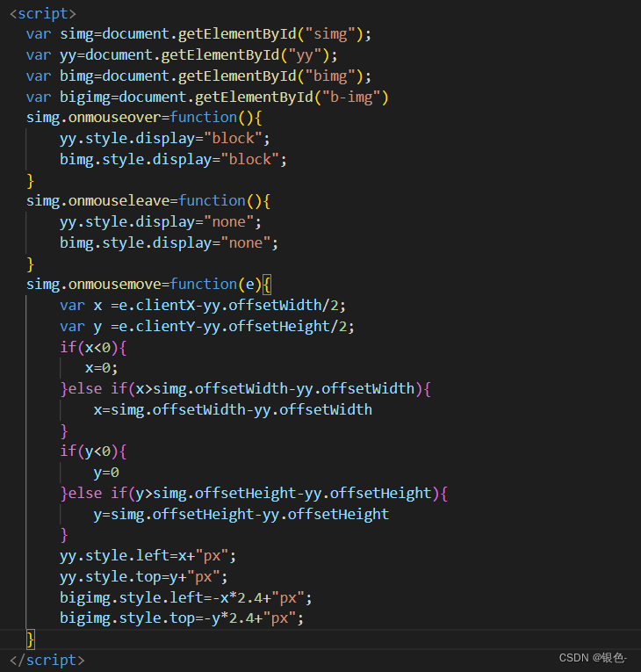Click the if(x<0){ line
Image resolution: width=641 pixels, height=672 pixels.
click(x=93, y=348)
